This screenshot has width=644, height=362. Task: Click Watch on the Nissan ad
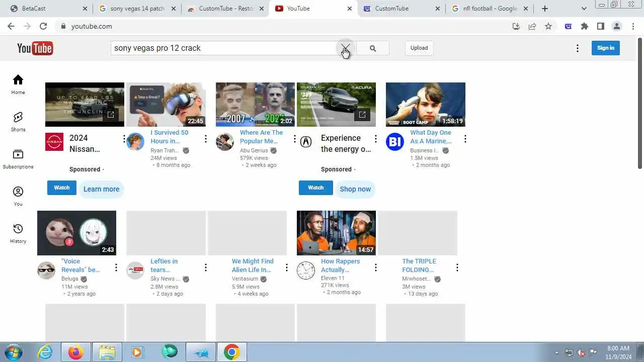(62, 188)
